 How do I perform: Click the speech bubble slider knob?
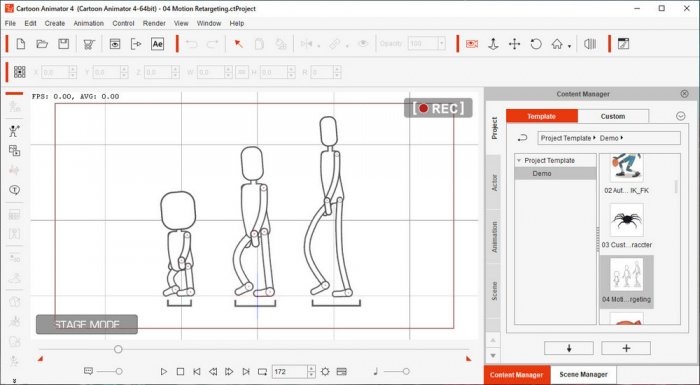(x=119, y=371)
